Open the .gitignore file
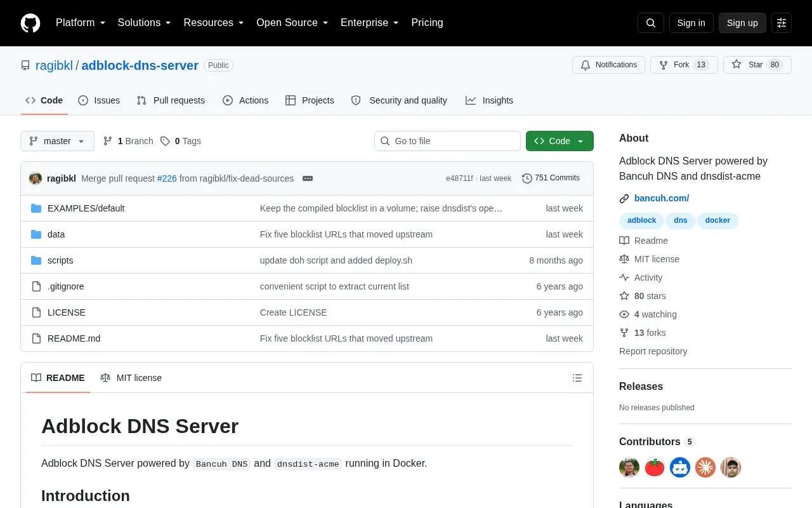Screen dimensions: 812x508 65,286
